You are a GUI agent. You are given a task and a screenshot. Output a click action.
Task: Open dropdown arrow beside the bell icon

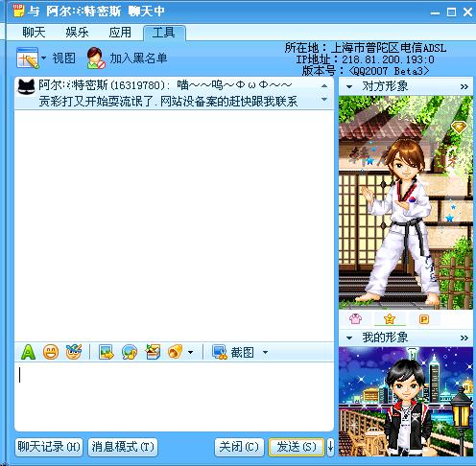coord(191,353)
